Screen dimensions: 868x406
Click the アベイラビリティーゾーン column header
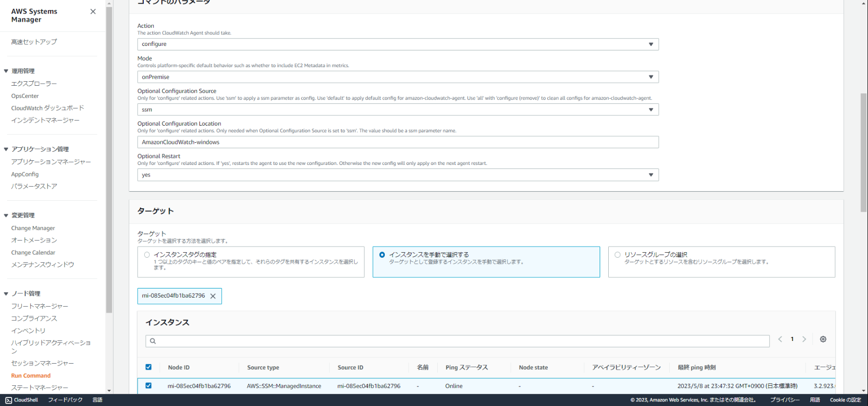pos(626,368)
